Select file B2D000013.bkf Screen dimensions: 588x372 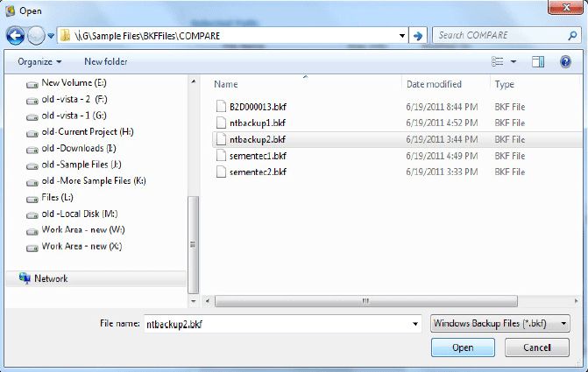click(x=258, y=107)
